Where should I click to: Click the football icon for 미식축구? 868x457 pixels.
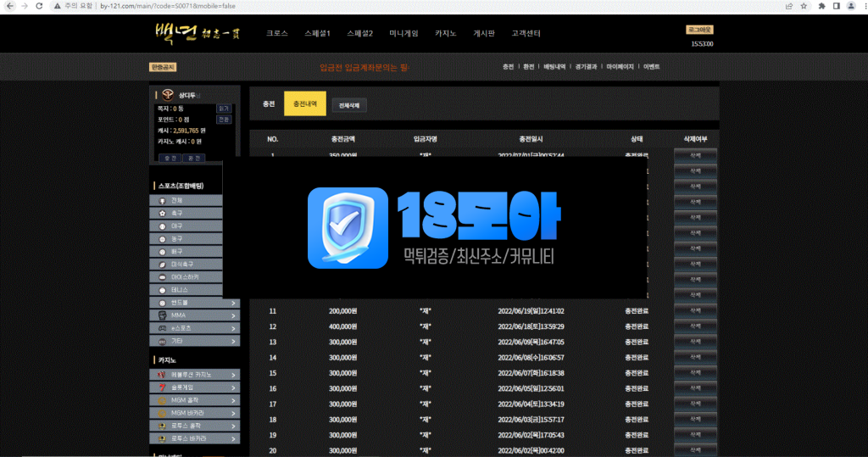pos(162,265)
